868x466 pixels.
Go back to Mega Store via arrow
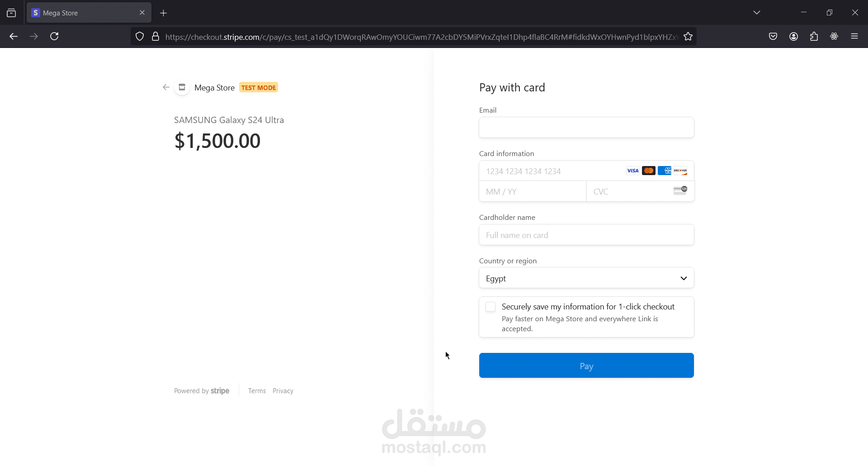coord(166,87)
